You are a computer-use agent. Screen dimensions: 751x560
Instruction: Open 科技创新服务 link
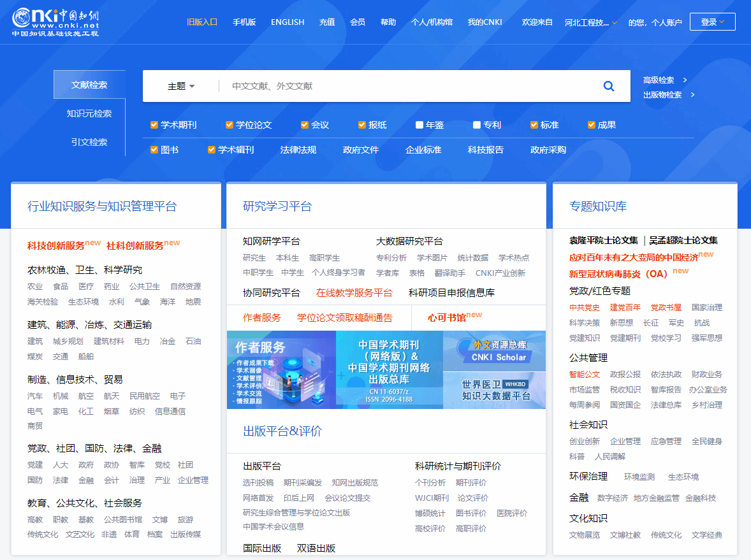click(x=56, y=245)
